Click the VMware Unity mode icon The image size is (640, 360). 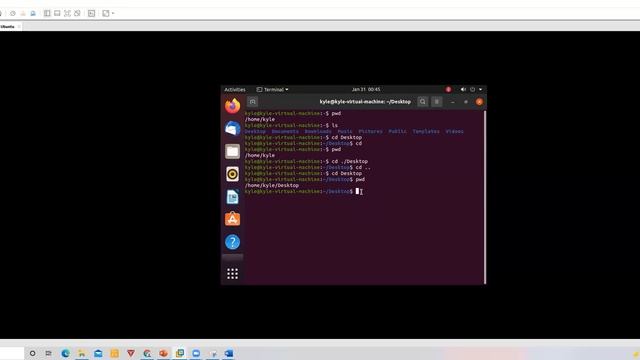[x=78, y=13]
